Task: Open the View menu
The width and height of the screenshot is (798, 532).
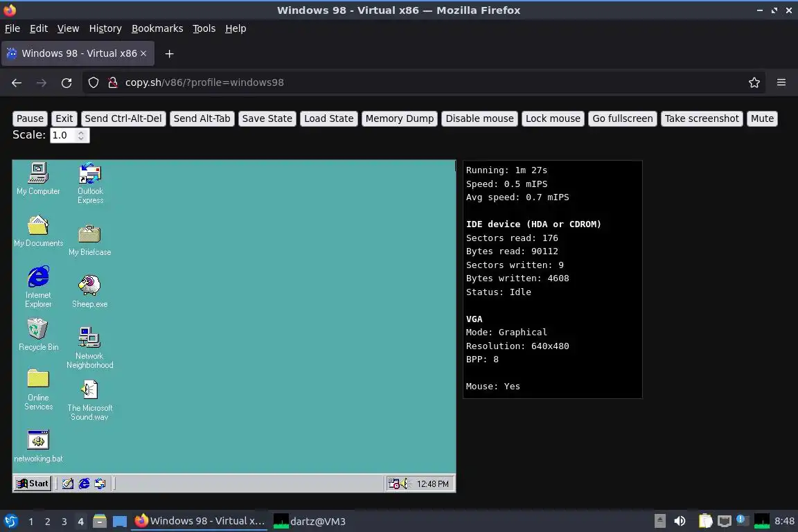Action: [68, 28]
